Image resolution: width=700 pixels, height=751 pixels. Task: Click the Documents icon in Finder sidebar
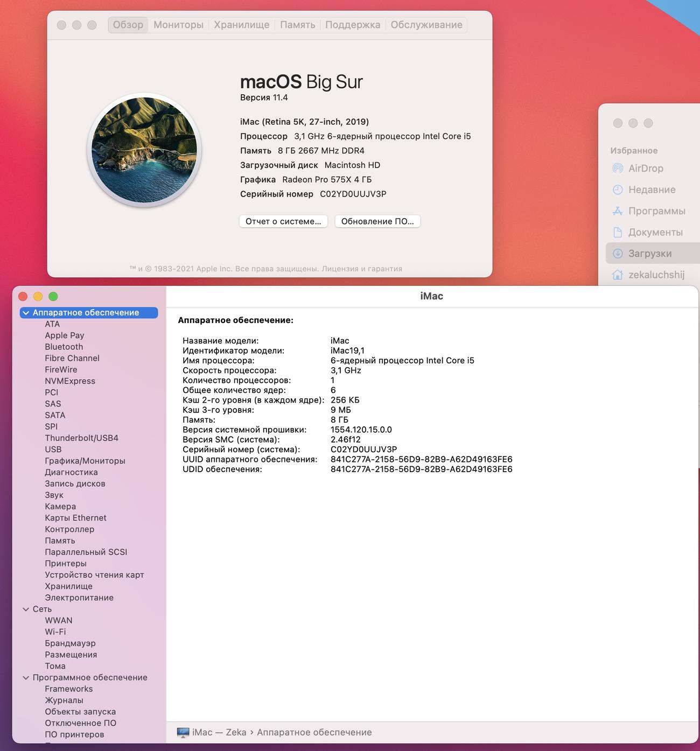click(618, 232)
